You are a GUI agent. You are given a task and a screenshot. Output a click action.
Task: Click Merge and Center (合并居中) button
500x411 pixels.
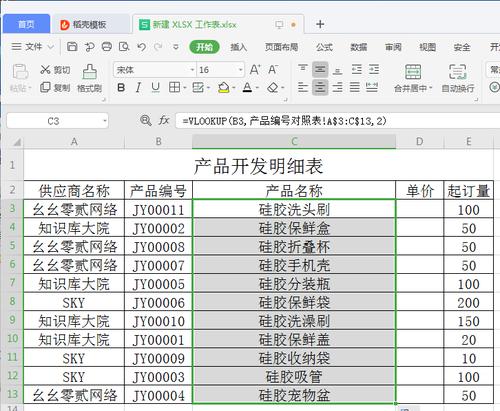point(413,79)
